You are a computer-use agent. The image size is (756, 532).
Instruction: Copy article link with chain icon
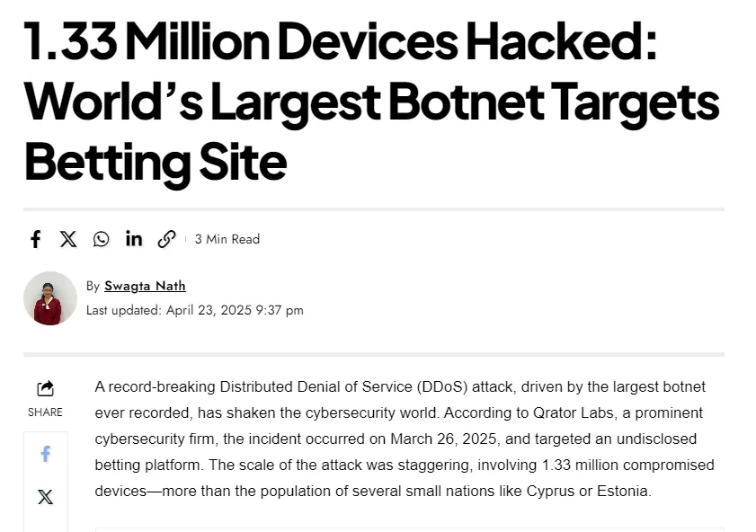pos(166,239)
